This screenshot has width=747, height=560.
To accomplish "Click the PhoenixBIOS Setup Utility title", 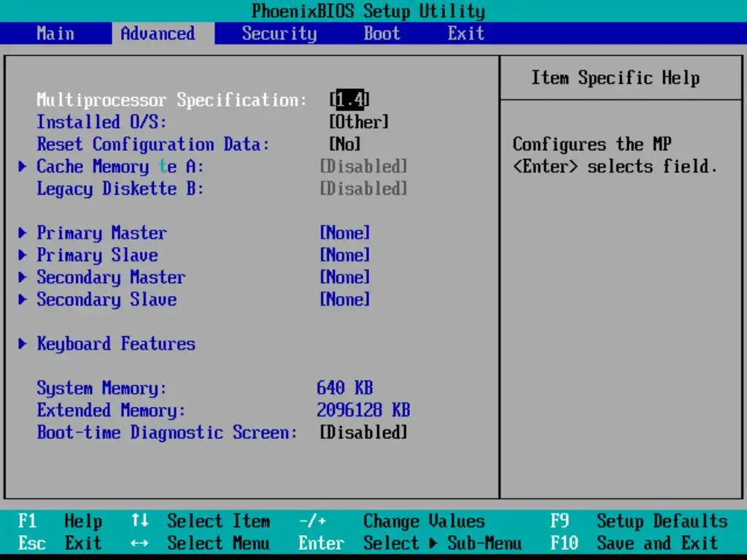I will click(368, 11).
